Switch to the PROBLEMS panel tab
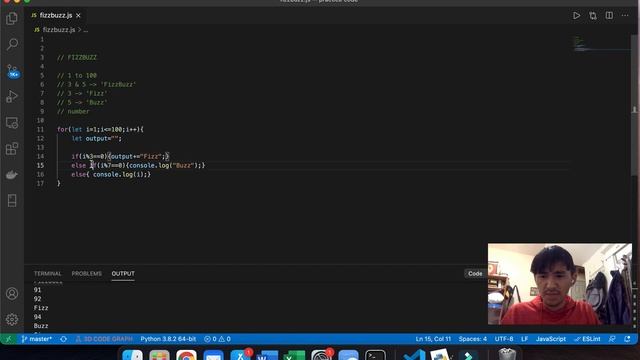 [x=87, y=273]
